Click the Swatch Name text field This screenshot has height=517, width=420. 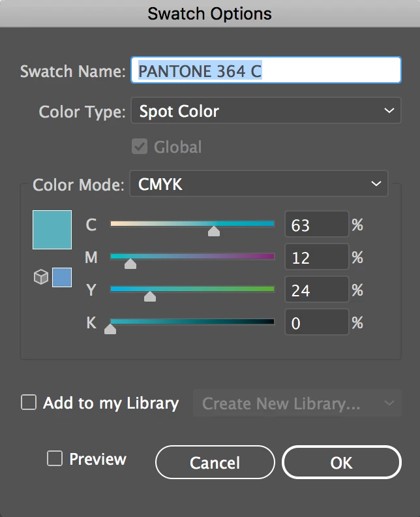[265, 70]
